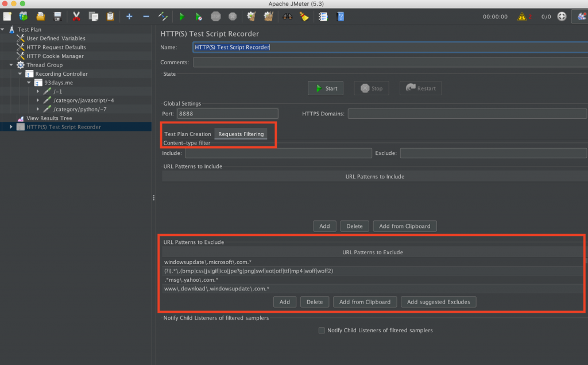Select HTTP Cookie Manager in tree
This screenshot has height=365, width=588.
pyautogui.click(x=55, y=56)
